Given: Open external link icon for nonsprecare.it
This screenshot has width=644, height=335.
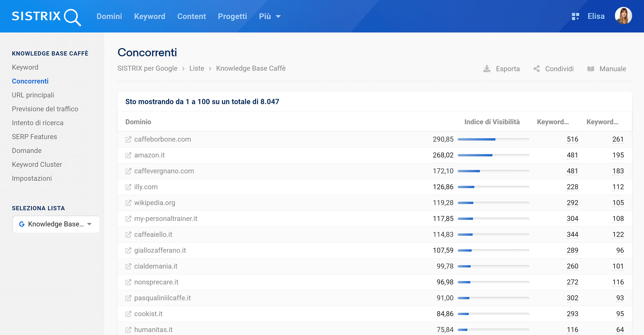Looking at the screenshot, I should click(x=128, y=282).
